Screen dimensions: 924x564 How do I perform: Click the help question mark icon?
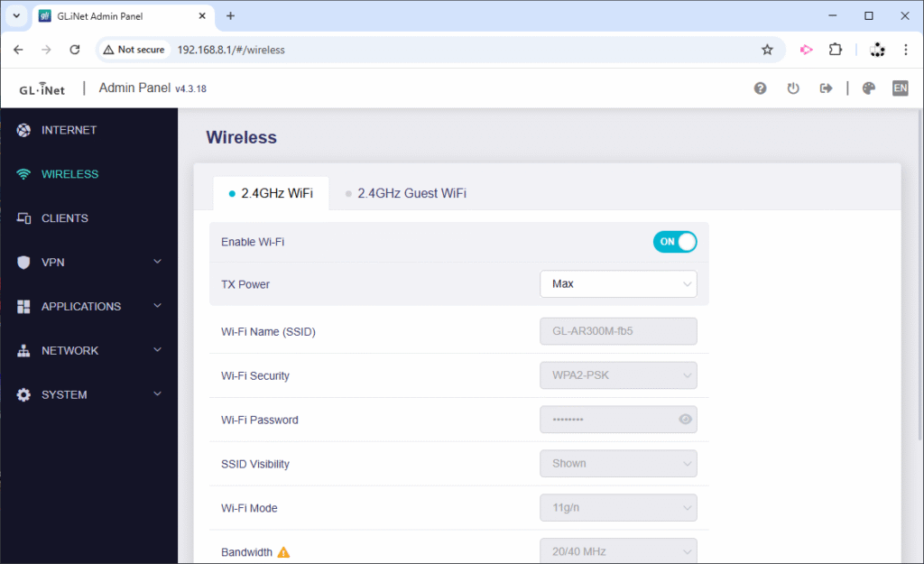click(x=760, y=88)
